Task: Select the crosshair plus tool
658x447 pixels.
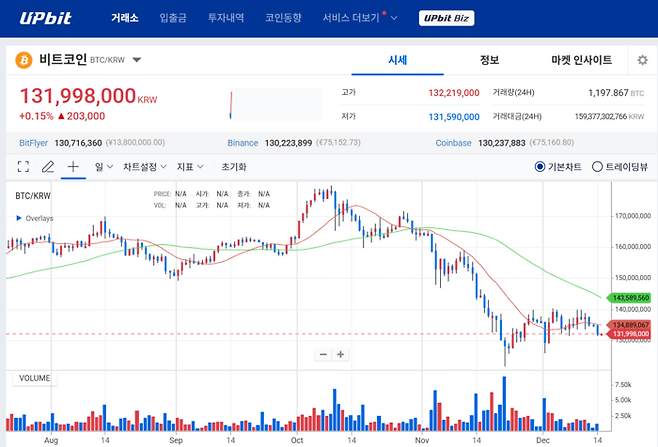Action: coord(73,167)
